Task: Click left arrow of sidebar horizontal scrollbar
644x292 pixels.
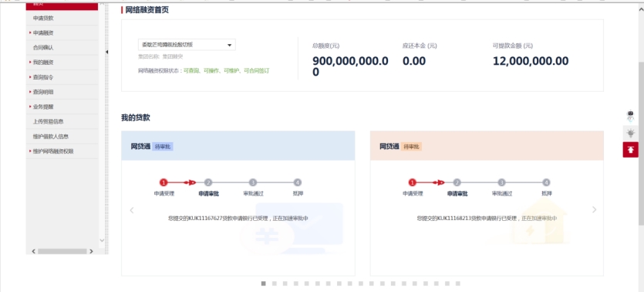Action: 34,251
